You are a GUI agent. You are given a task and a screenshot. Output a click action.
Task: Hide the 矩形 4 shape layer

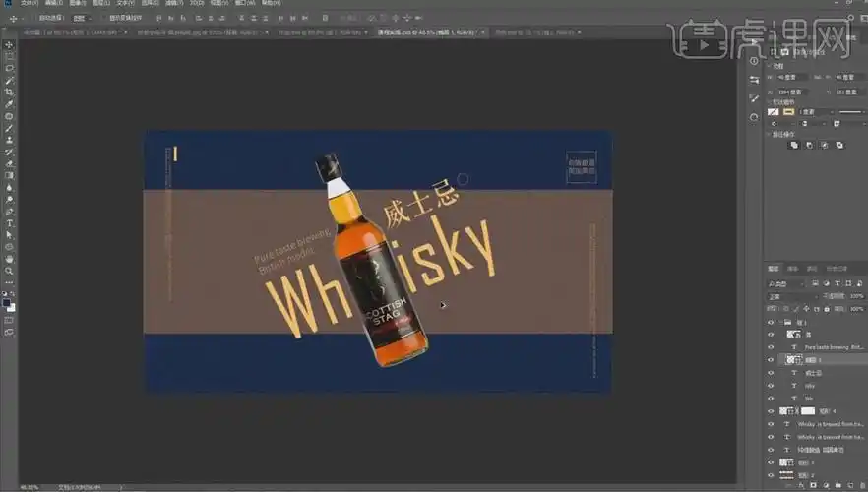(771, 411)
